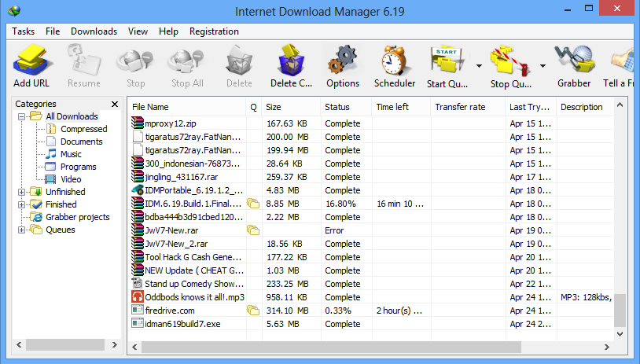Screen dimensions: 640x364
Task: Sort by the File Name column header
Action: pyautogui.click(x=187, y=107)
